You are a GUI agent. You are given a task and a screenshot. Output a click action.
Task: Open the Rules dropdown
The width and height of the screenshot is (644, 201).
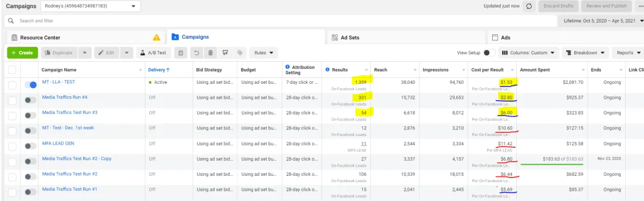(263, 53)
